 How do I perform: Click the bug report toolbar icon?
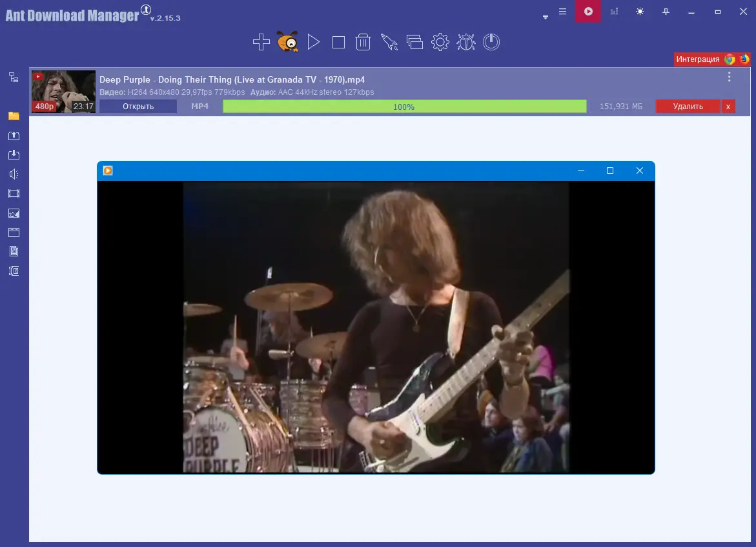click(x=465, y=42)
